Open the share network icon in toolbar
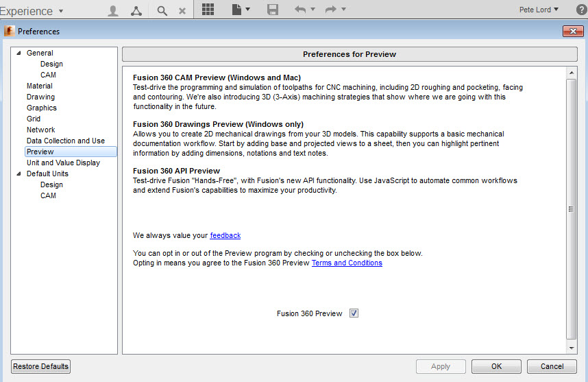Image resolution: width=588 pixels, height=382 pixels. (x=136, y=10)
